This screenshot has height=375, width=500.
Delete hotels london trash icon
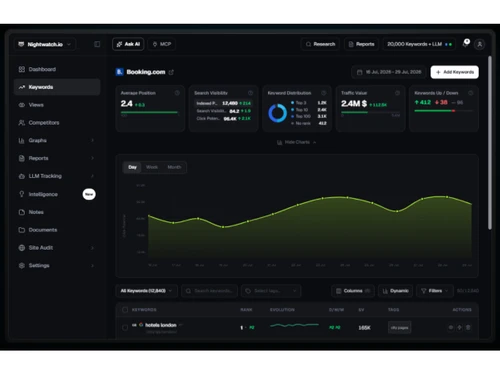[x=468, y=328]
